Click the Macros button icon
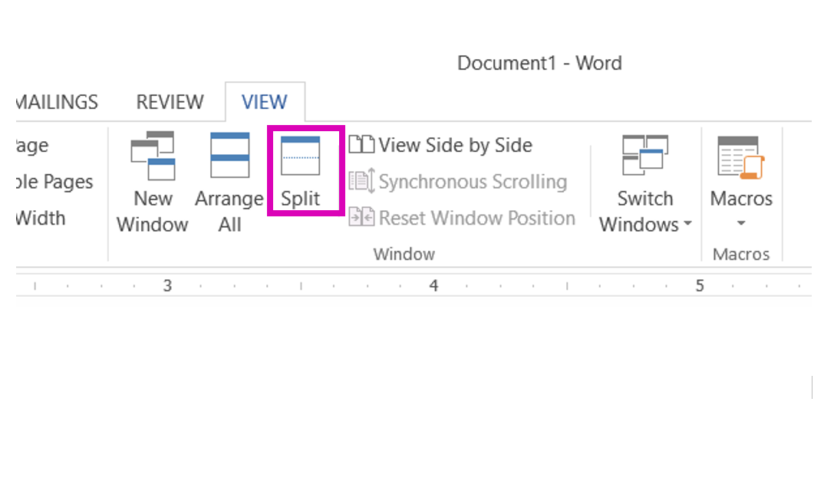This screenshot has height=504, width=824. point(741,157)
